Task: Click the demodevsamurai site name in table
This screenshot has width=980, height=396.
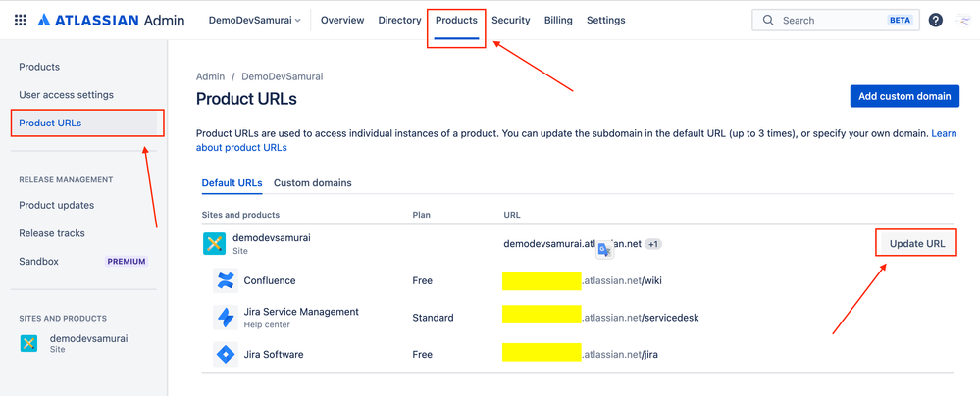Action: 272,238
